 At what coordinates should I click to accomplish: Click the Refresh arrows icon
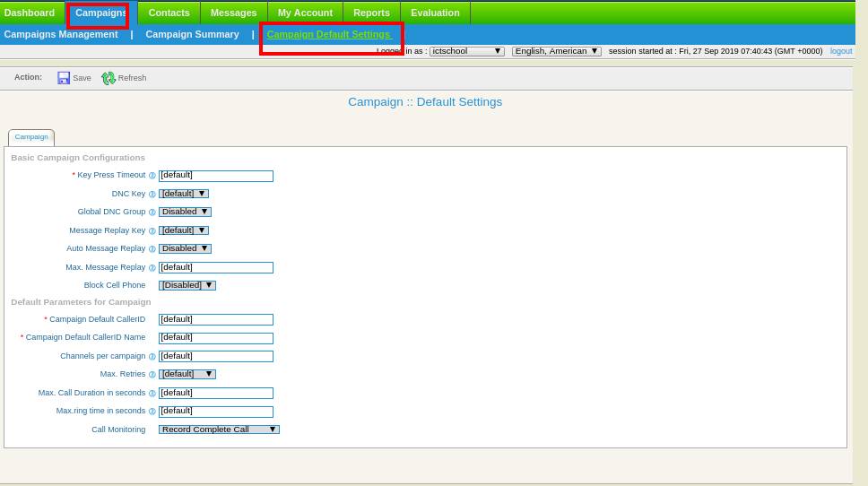pos(108,78)
